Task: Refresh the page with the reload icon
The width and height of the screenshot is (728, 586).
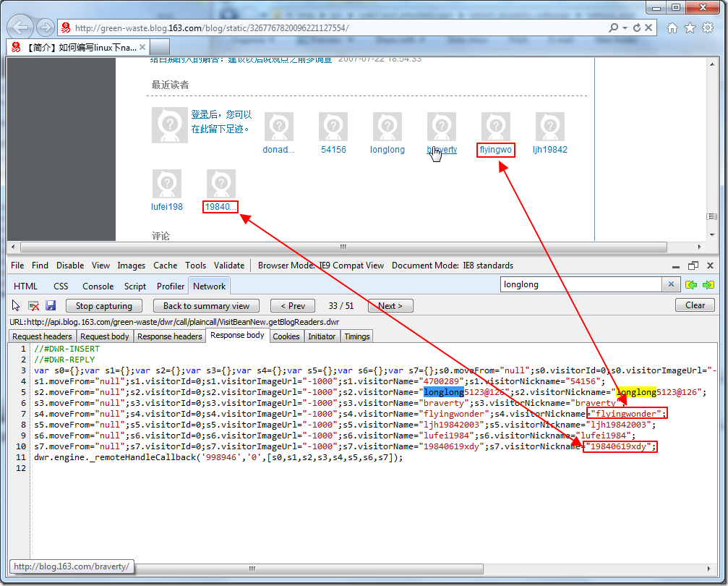Action: (x=636, y=28)
